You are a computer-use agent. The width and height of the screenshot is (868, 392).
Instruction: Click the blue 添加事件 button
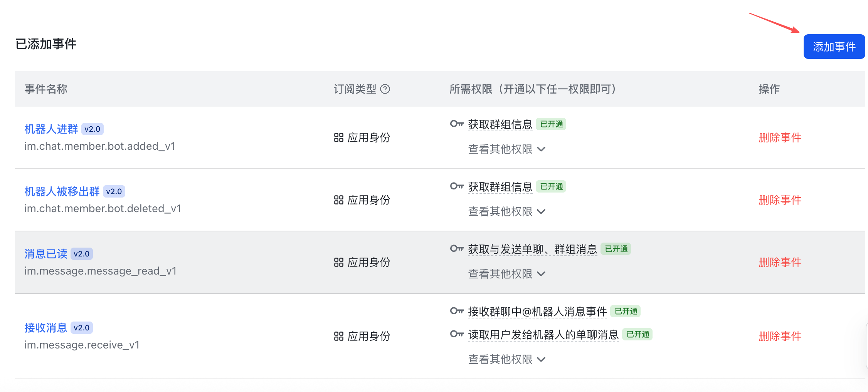[x=834, y=47]
